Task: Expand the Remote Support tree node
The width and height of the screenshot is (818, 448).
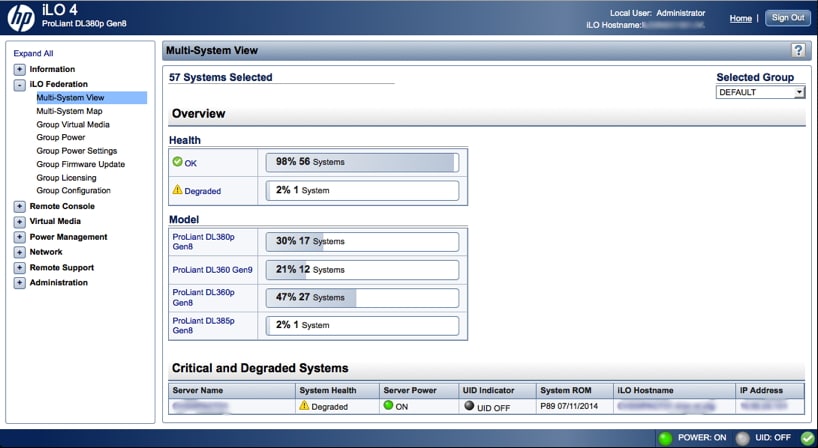Action: point(19,268)
